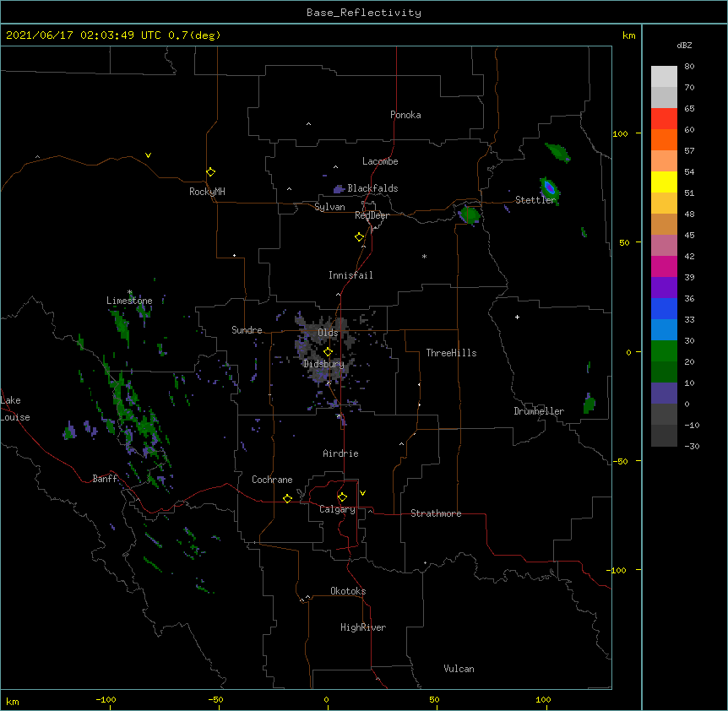Click the green echo east of Drumheller
Screen dimensions: 728x711
(589, 404)
